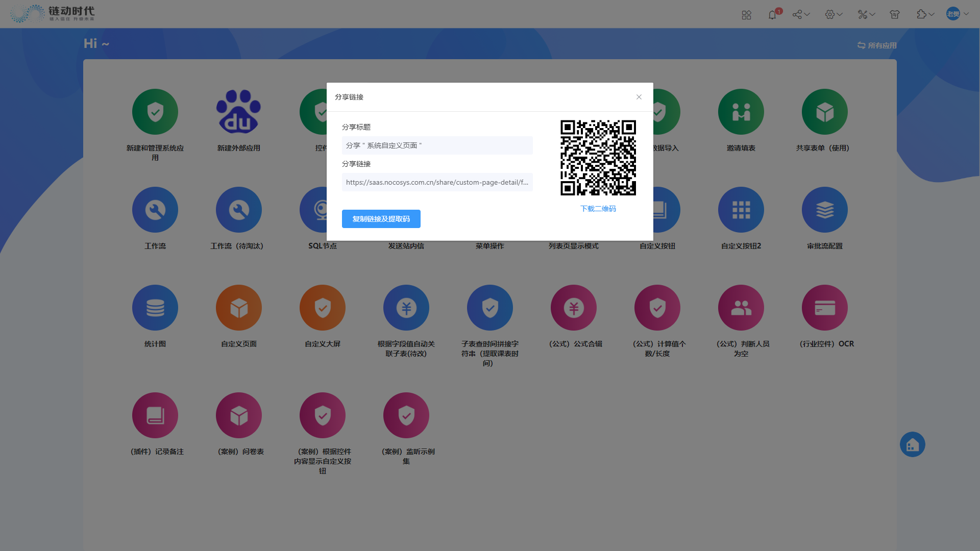This screenshot has height=551, width=980.
Task: Click the shirt theme icon
Action: pyautogui.click(x=895, y=15)
